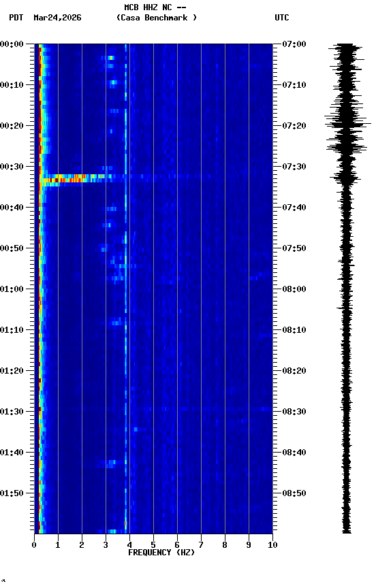
Task: Click the frequency axis tick label 5
Action: click(153, 545)
